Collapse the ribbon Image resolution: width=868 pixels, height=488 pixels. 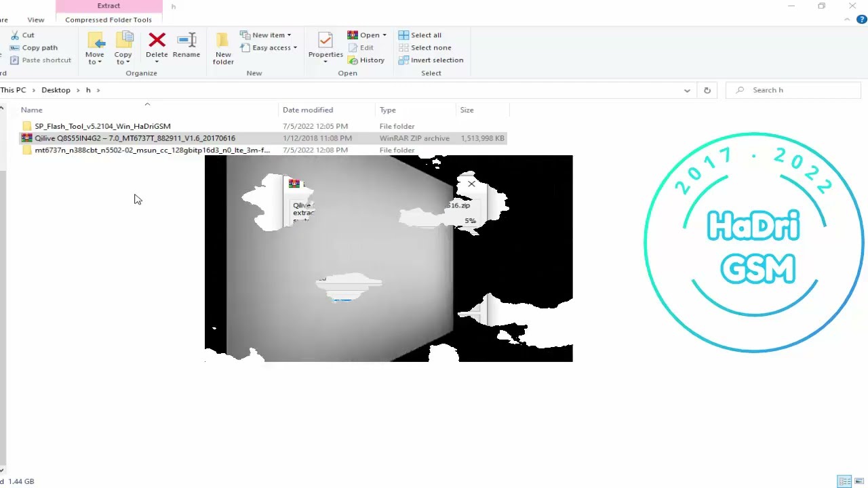pyautogui.click(x=848, y=20)
